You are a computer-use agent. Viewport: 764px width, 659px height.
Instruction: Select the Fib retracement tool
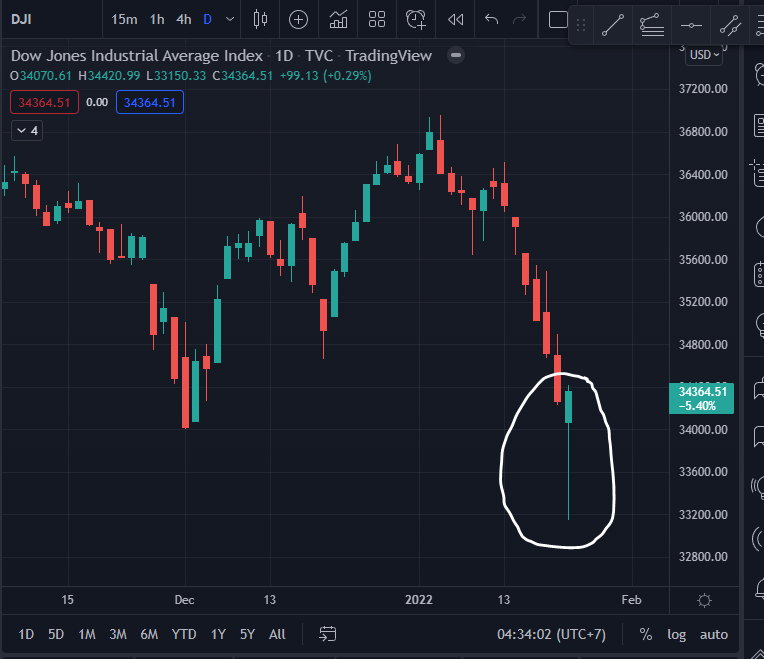coord(651,25)
